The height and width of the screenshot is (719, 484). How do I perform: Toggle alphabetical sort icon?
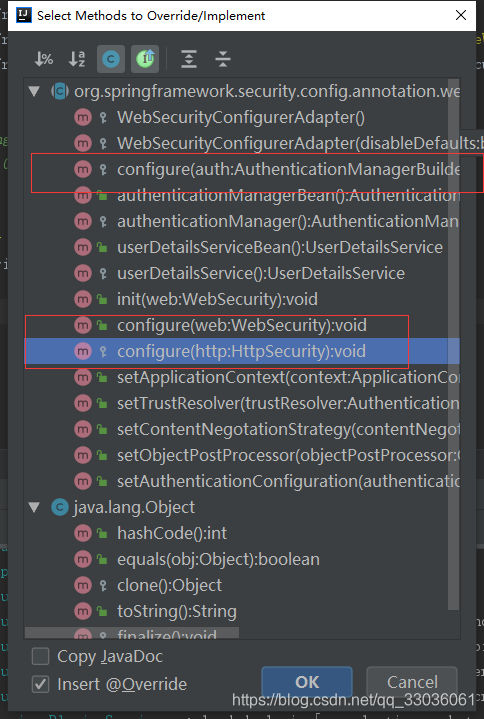[77, 59]
